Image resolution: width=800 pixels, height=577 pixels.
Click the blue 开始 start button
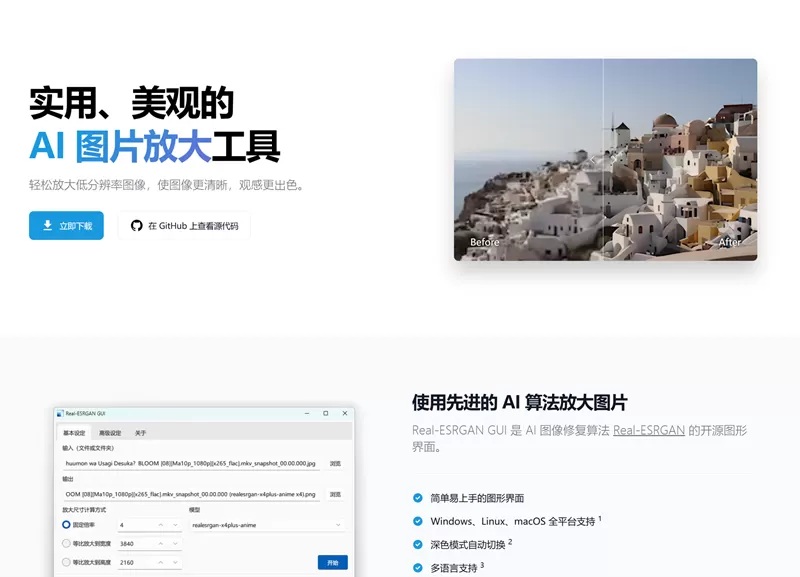[x=333, y=562]
